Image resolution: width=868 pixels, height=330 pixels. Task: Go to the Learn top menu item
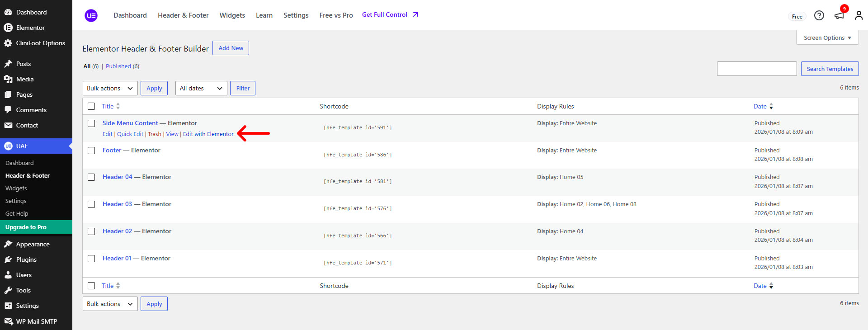click(264, 15)
